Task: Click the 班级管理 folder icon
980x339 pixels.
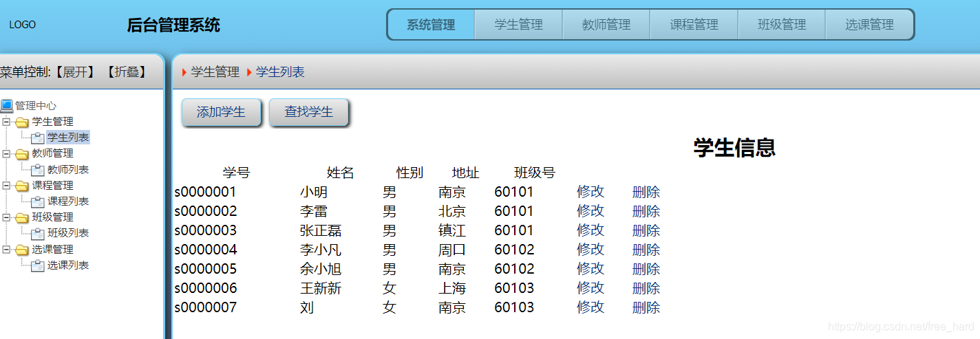Action: click(x=22, y=218)
